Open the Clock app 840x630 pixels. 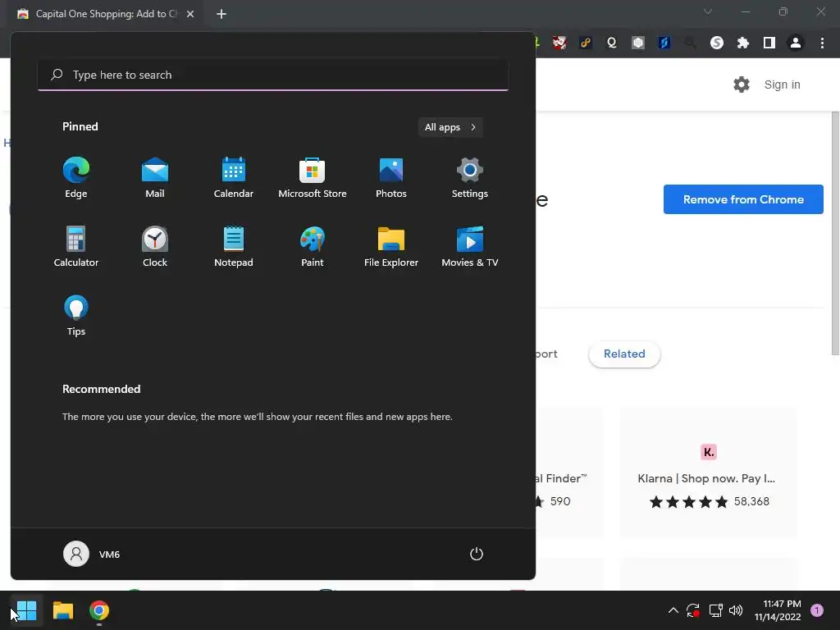155,247
